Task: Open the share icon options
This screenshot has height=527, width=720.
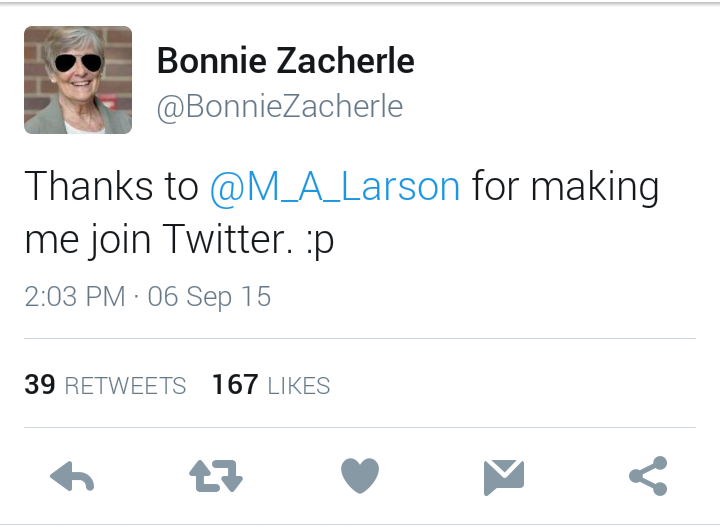Action: pos(648,477)
